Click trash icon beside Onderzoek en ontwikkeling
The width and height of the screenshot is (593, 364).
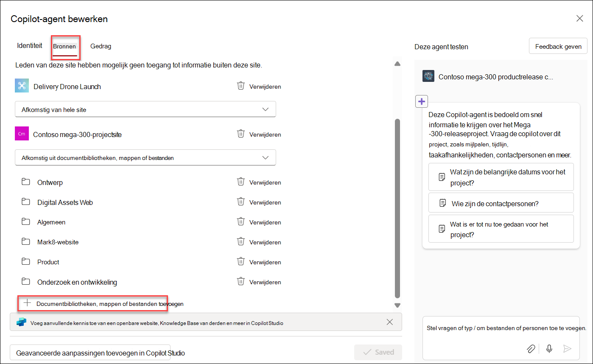(241, 282)
